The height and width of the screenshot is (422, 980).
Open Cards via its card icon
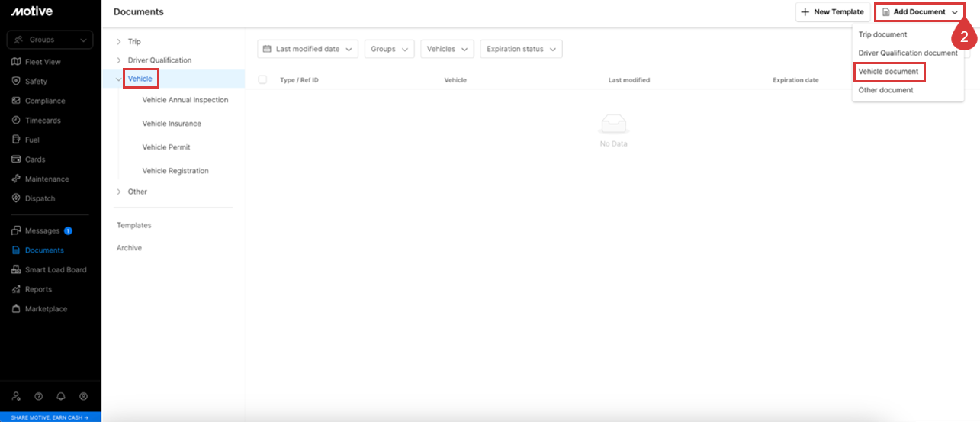click(17, 159)
